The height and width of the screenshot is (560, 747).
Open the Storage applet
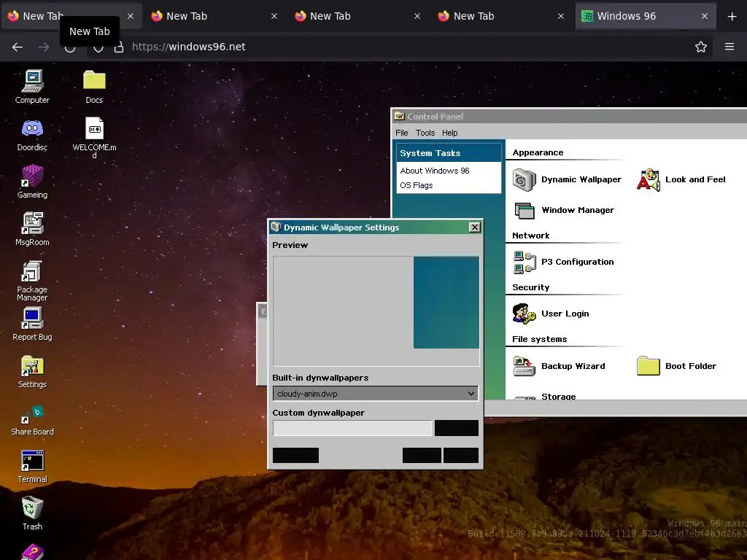coord(545,396)
